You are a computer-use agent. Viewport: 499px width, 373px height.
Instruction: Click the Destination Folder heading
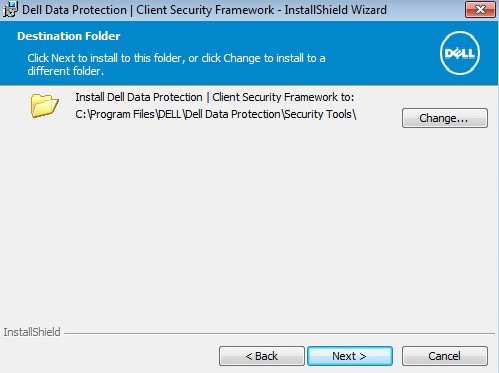pos(69,36)
